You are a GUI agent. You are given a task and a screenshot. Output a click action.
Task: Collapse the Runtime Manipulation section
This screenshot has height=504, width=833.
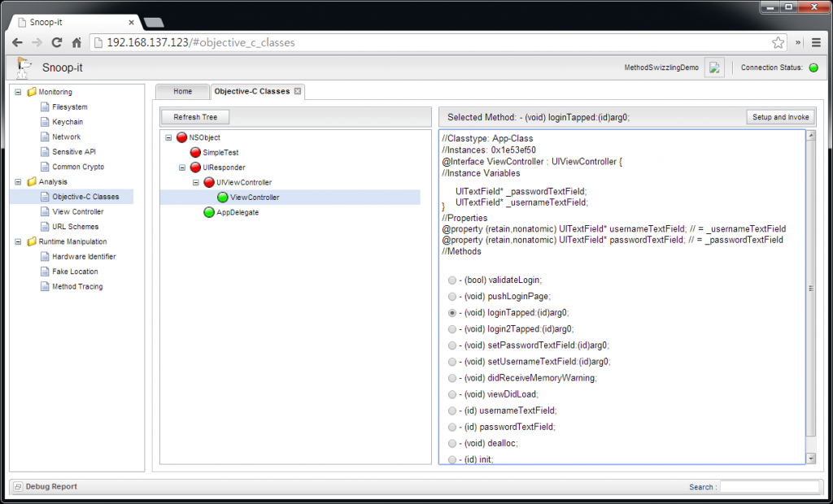point(19,241)
